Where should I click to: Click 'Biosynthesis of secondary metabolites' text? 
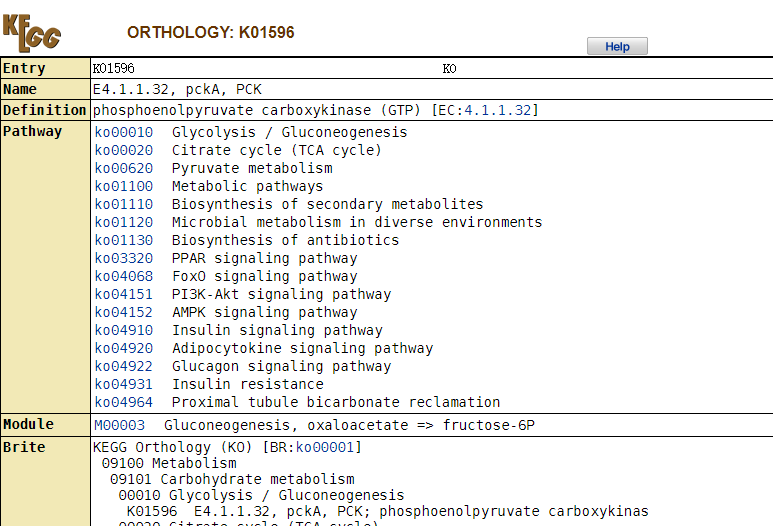coord(327,204)
